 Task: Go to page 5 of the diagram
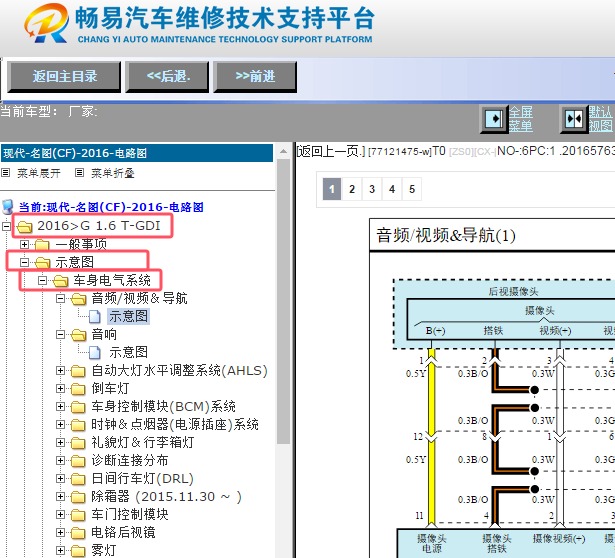coord(411,188)
